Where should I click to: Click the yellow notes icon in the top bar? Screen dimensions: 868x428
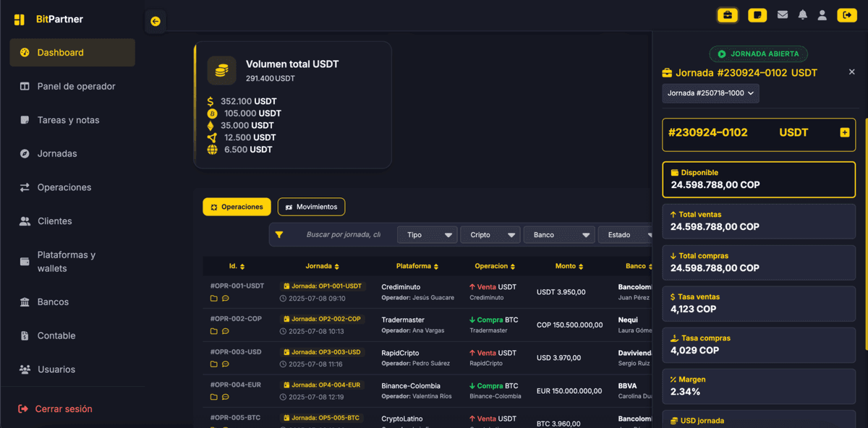click(x=757, y=14)
